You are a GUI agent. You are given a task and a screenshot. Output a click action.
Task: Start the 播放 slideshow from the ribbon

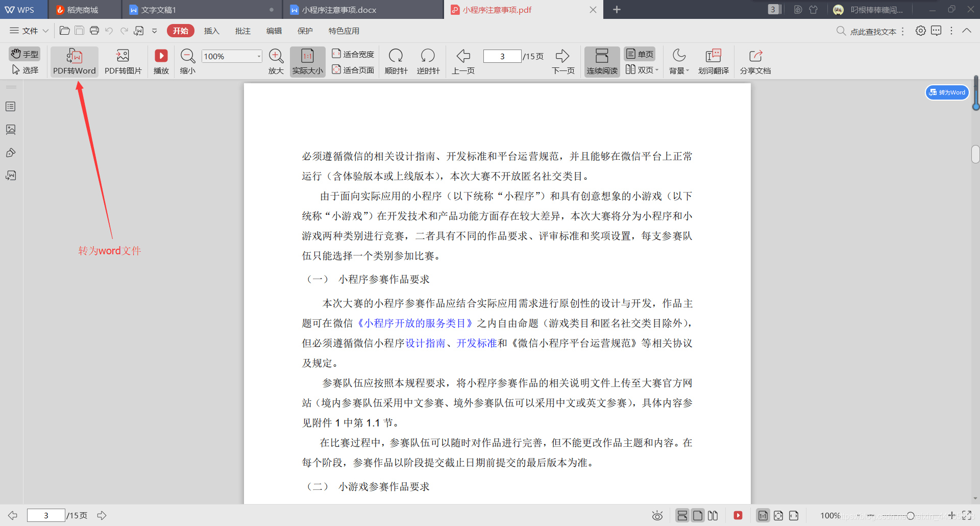tap(161, 61)
